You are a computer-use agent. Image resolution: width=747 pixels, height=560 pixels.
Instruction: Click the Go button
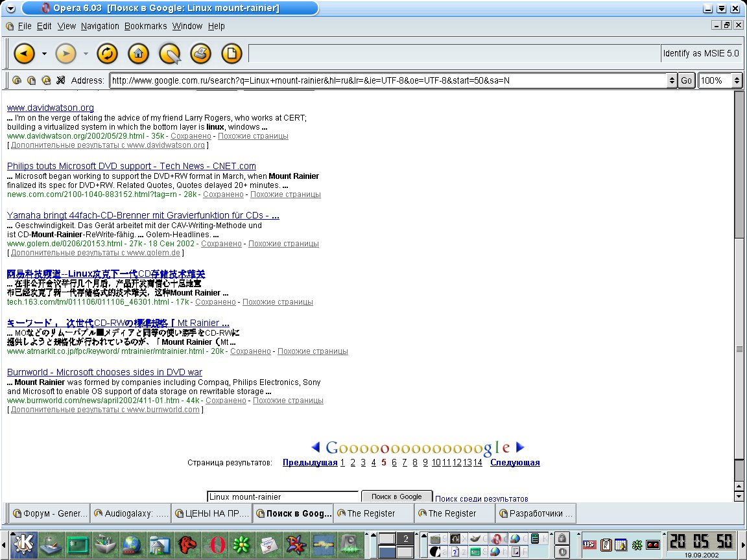[686, 80]
